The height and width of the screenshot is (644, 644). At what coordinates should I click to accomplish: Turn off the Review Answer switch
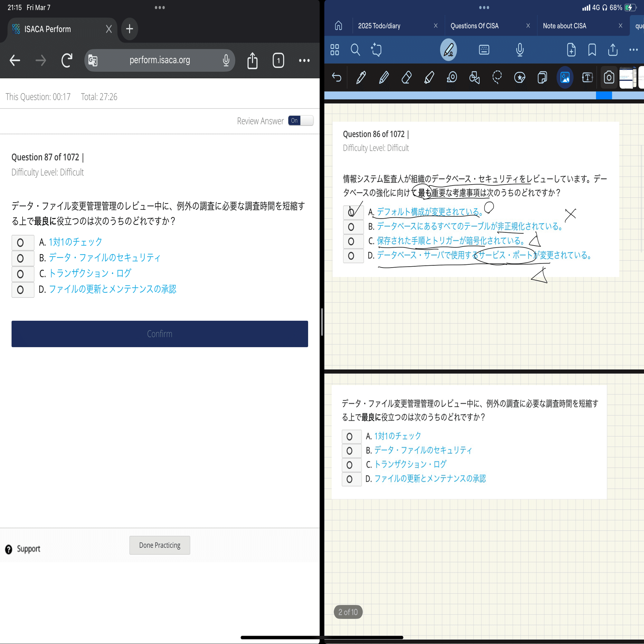[300, 121]
